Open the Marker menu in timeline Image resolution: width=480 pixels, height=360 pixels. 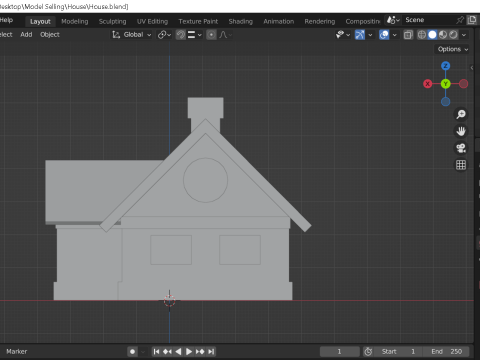[x=17, y=352]
